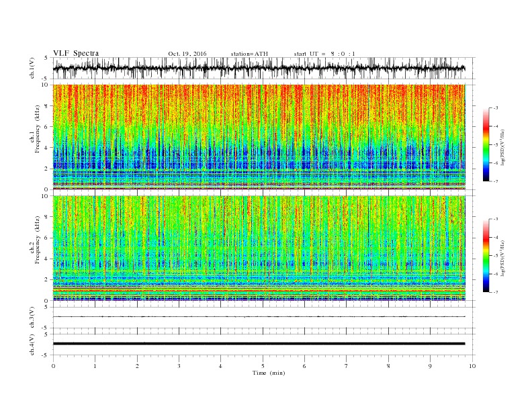Viewport: 532px width, 411px height.
Task: Click the ch.1 waveform trace panel
Action: pos(264,68)
